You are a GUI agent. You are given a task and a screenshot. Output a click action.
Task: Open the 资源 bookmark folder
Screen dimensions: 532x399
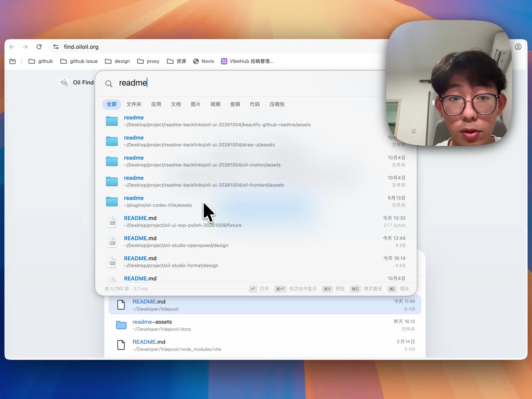(177, 61)
